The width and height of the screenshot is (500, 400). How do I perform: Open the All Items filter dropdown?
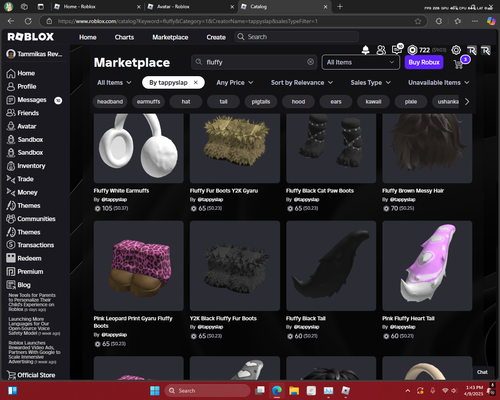[114, 82]
